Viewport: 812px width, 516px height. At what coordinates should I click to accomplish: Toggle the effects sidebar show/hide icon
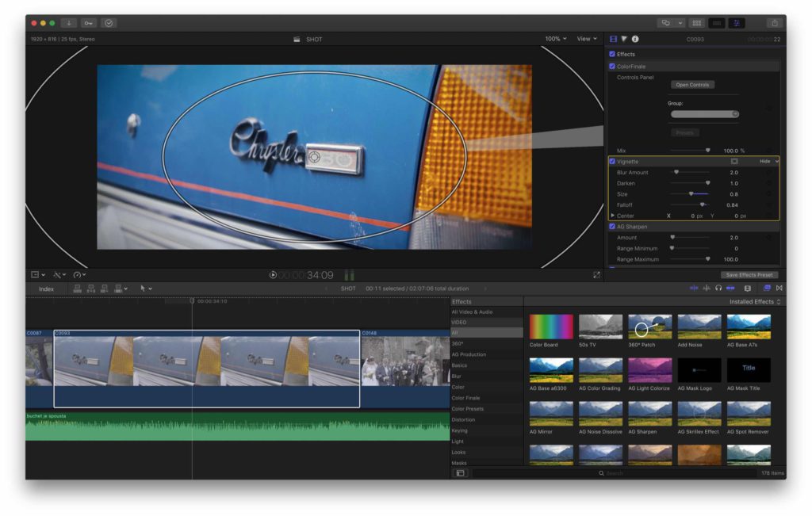460,473
